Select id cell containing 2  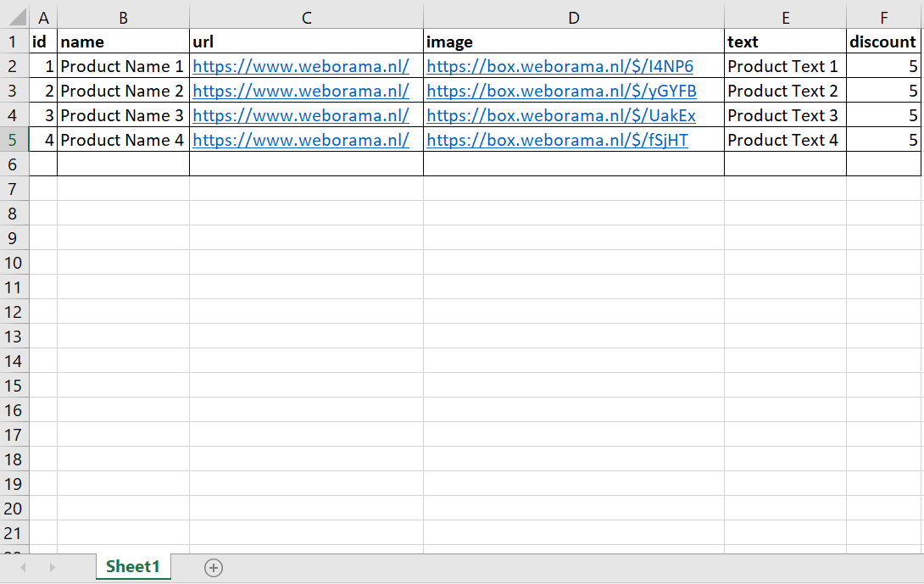[43, 91]
